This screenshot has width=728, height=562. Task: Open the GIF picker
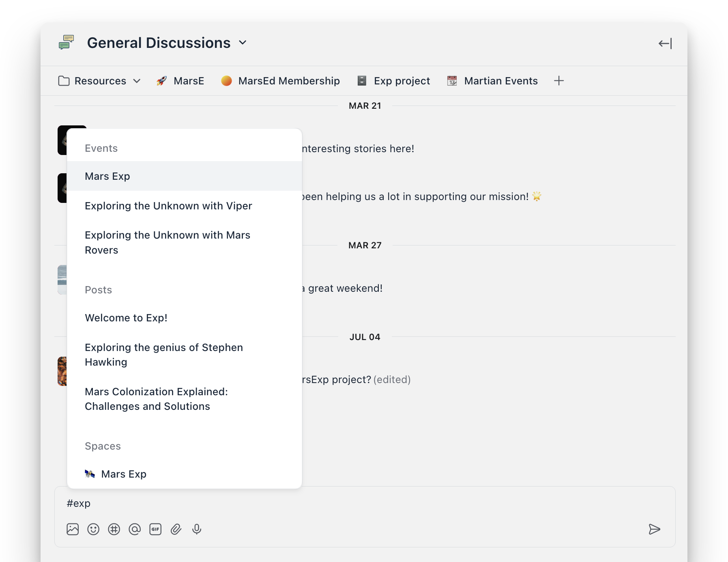click(155, 529)
